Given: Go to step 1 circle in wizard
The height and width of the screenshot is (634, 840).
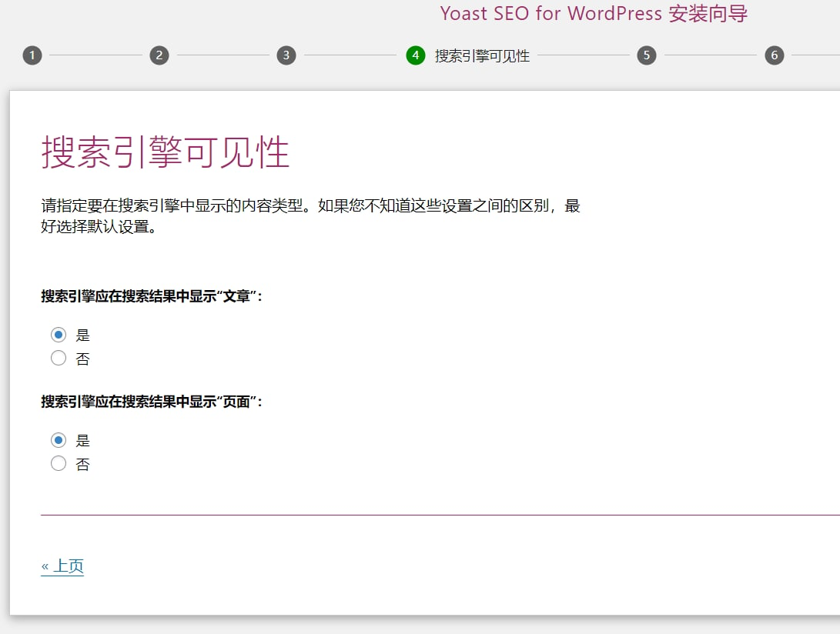Looking at the screenshot, I should point(32,55).
